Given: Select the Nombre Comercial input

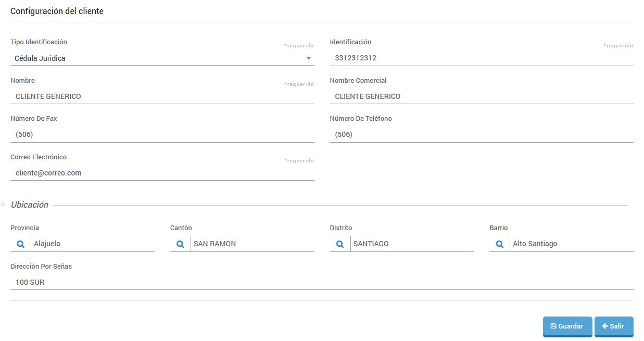Looking at the screenshot, I should click(x=481, y=96).
